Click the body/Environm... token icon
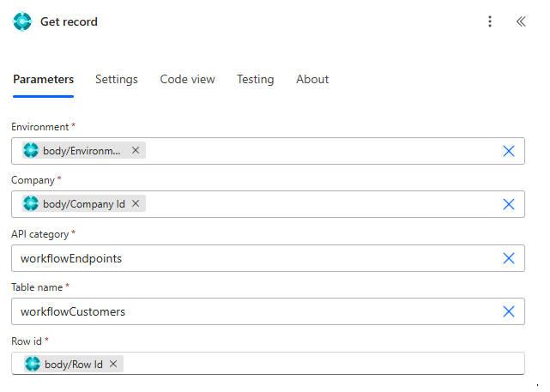This screenshot has height=392, width=550. [x=32, y=150]
